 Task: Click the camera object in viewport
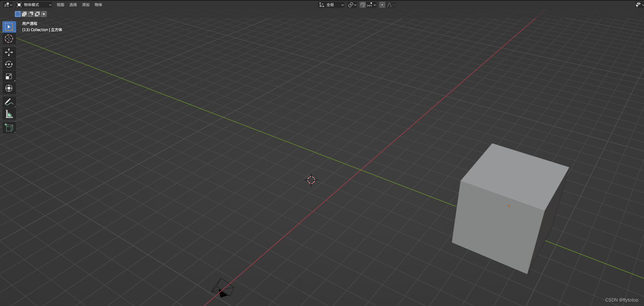click(223, 288)
